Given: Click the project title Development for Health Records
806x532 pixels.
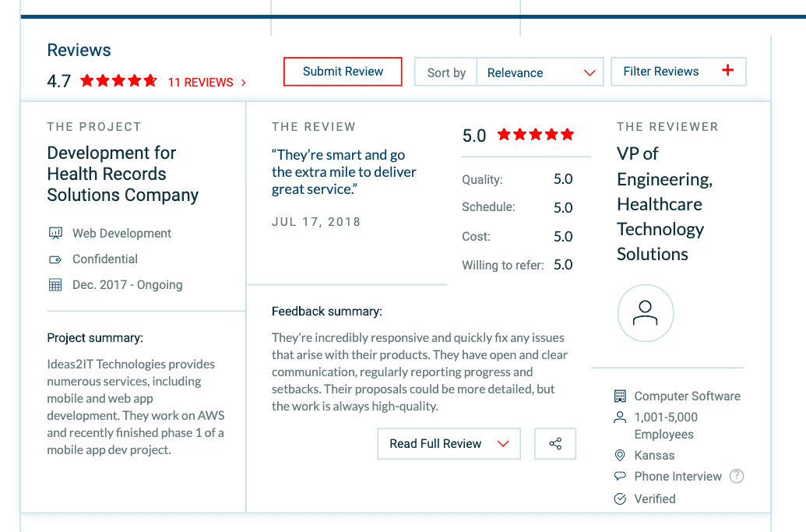Looking at the screenshot, I should 123,174.
